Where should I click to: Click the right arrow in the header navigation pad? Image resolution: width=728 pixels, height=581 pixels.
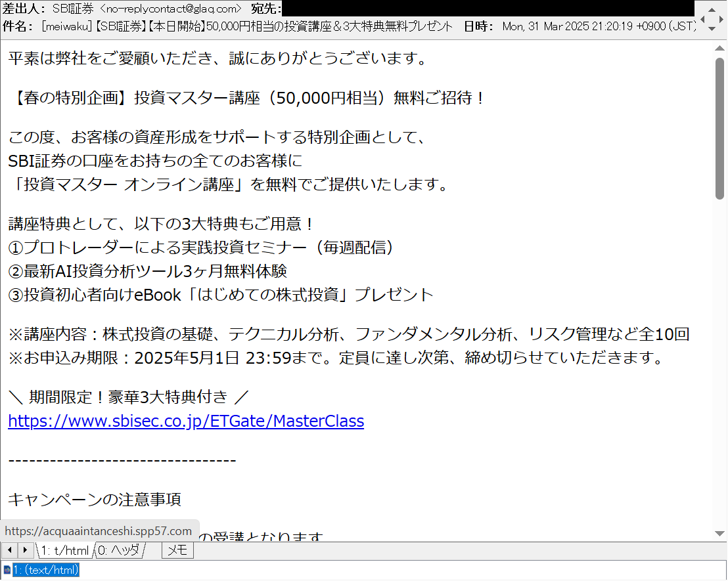721,19
